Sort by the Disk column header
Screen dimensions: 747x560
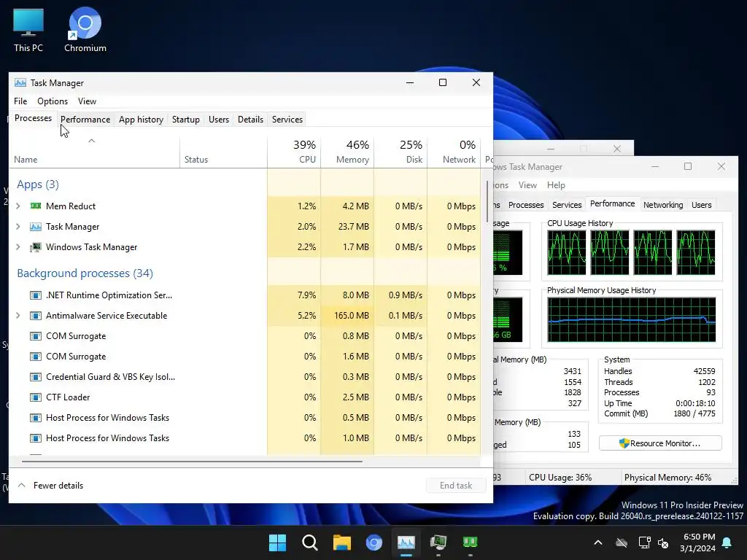click(400, 152)
